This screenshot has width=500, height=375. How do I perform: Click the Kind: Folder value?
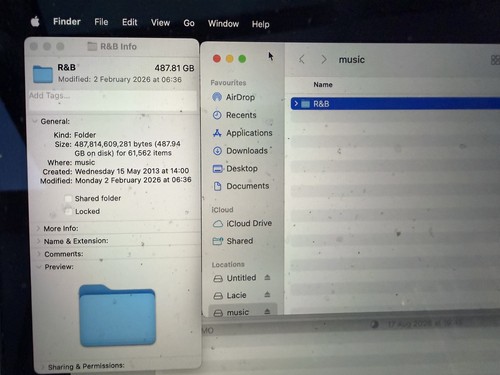(85, 135)
